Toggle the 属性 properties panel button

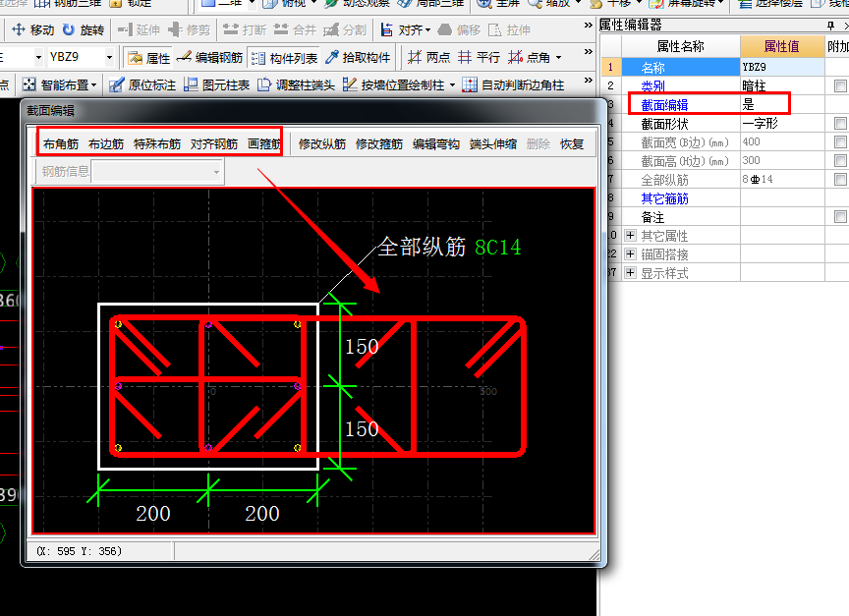pos(148,57)
